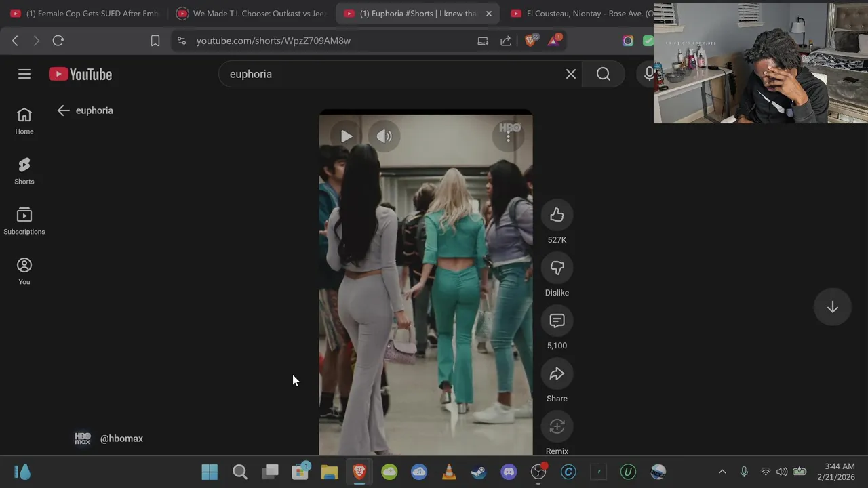Clear the euphoria search text with X

coord(571,74)
